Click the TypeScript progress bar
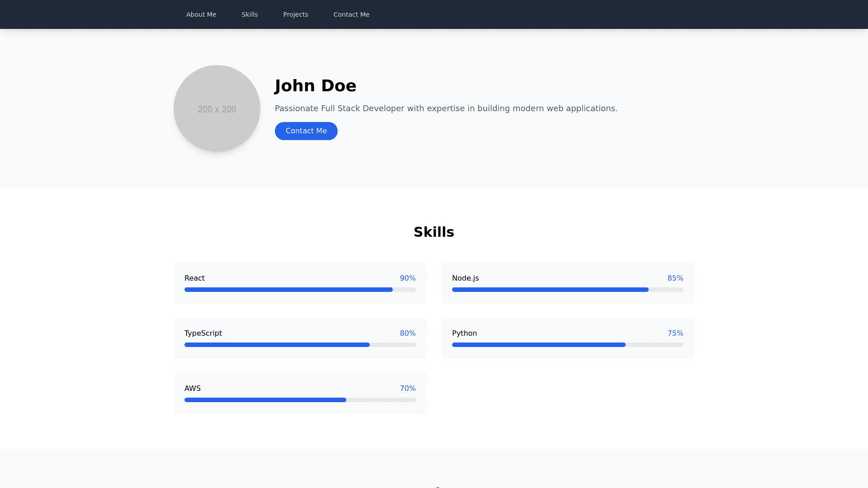 click(x=300, y=345)
